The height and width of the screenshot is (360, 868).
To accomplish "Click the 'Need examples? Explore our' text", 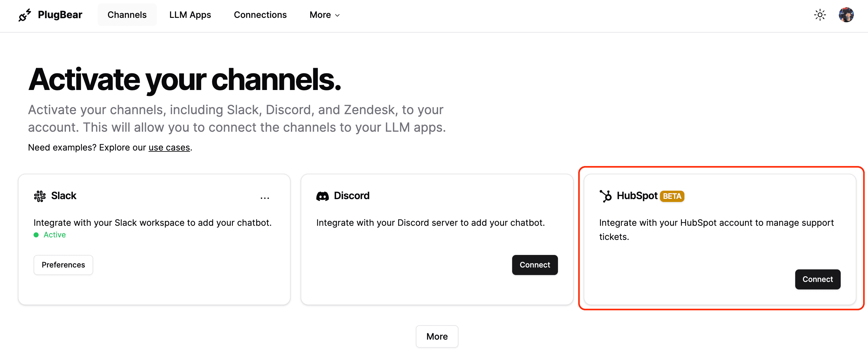I will pyautogui.click(x=87, y=147).
